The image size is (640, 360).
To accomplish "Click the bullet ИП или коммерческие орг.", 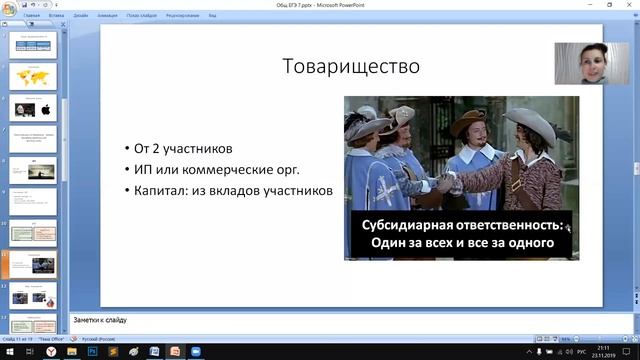I will [x=216, y=170].
